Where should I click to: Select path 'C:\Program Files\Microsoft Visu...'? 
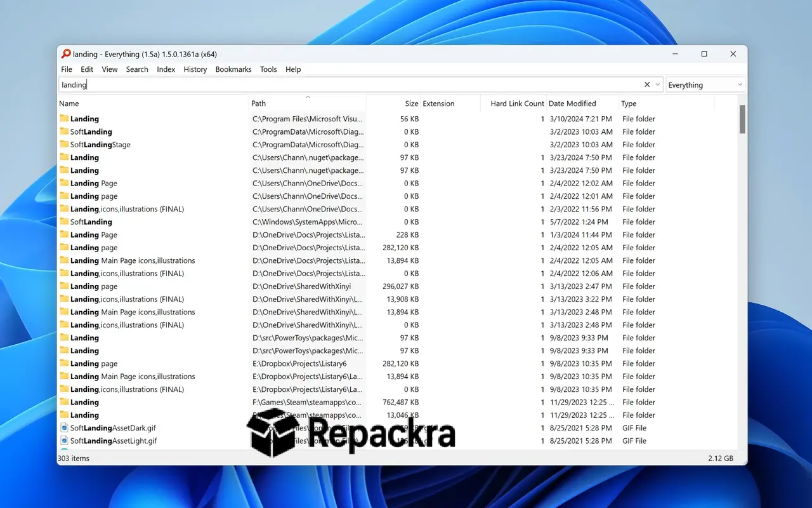pos(308,119)
